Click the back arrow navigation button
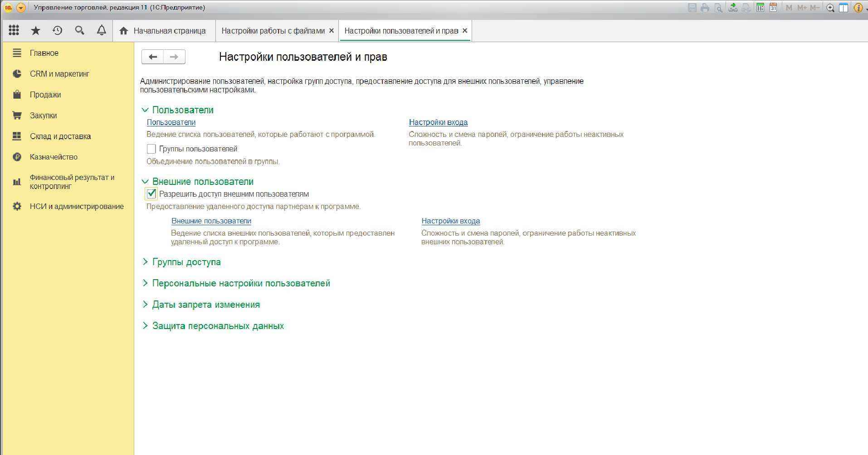Viewport: 868px width, 455px height. [x=153, y=57]
